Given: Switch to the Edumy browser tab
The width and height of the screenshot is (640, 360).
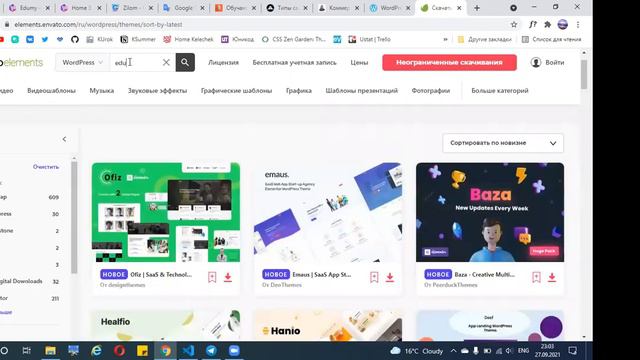Looking at the screenshot, I should pyautogui.click(x=29, y=8).
